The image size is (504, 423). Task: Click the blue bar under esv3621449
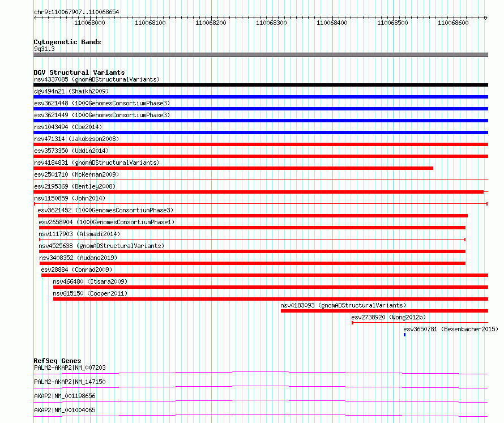coord(260,121)
